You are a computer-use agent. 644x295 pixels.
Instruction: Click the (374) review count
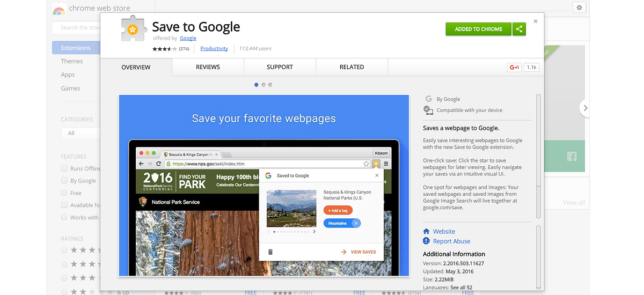pos(184,49)
